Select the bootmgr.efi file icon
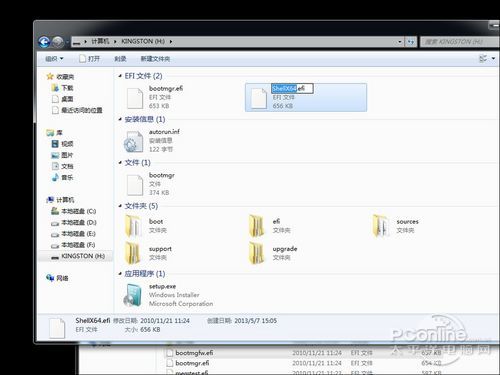The width and height of the screenshot is (500, 375). point(135,98)
